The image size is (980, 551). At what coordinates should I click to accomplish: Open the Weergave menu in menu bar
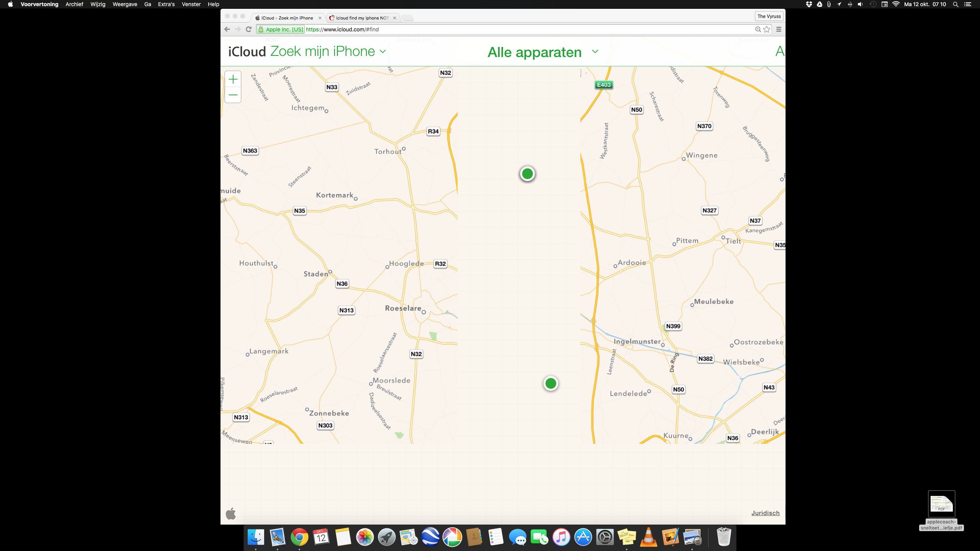tap(125, 4)
